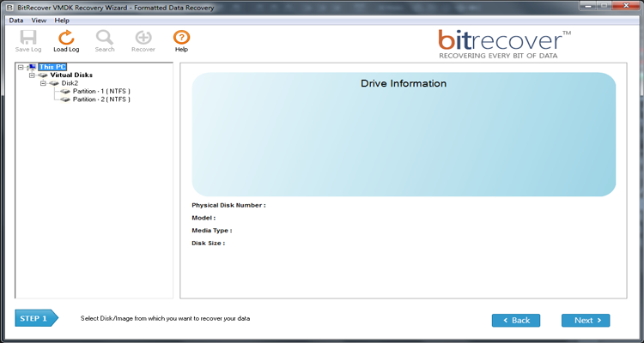Select Virtual Disks in the tree
The image size is (644, 343).
pos(71,75)
